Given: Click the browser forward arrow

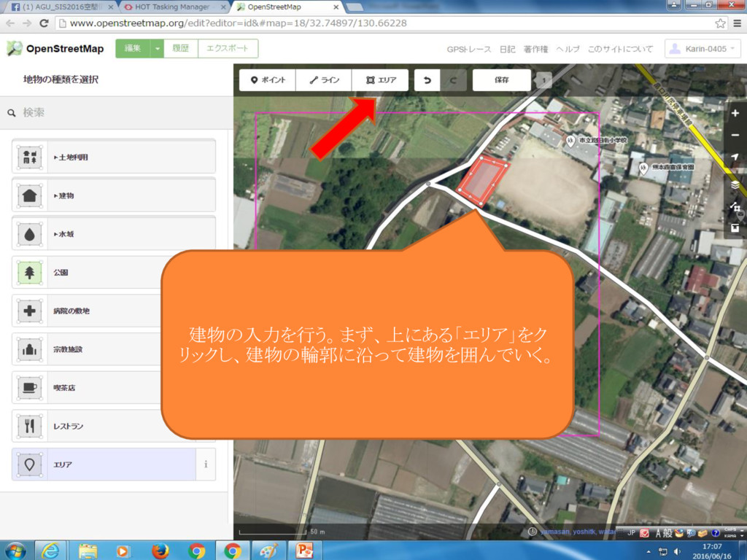Looking at the screenshot, I should pos(27,23).
